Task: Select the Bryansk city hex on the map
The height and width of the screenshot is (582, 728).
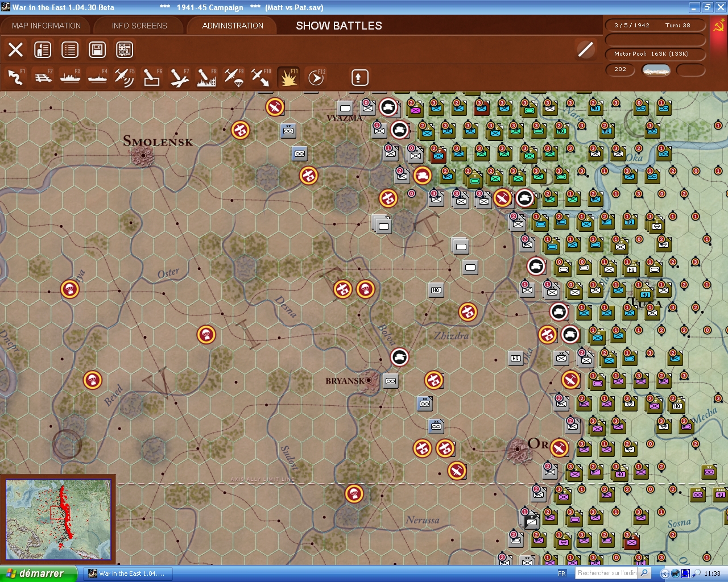Action: [x=370, y=381]
